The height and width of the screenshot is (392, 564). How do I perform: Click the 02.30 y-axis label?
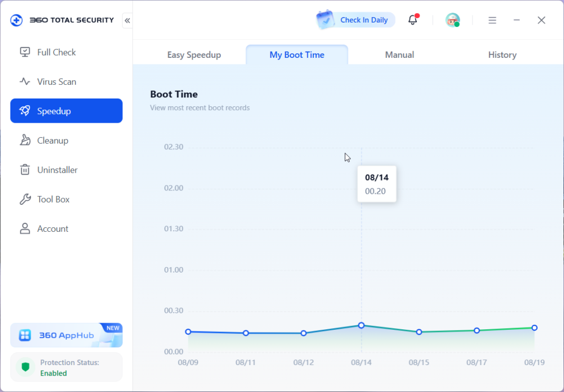pyautogui.click(x=173, y=147)
